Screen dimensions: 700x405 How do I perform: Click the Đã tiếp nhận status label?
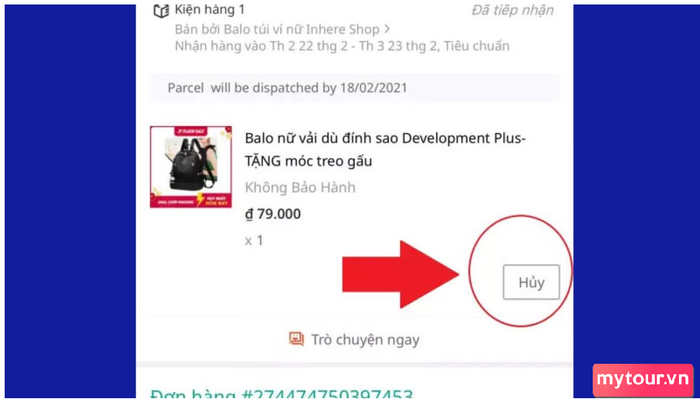(512, 10)
